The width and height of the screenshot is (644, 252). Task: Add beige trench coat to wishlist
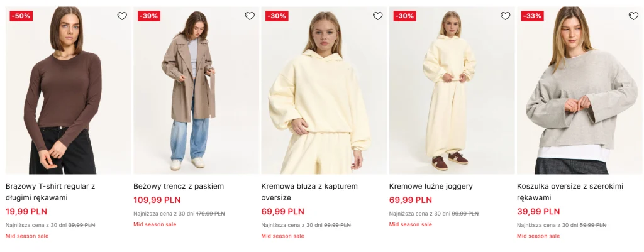coord(250,16)
